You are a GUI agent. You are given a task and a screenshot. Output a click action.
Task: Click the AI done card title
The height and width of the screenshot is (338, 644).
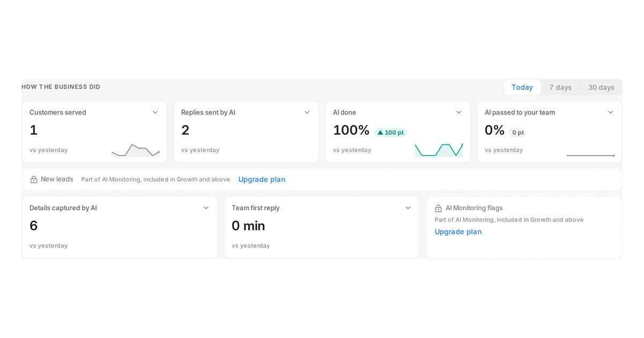point(345,112)
